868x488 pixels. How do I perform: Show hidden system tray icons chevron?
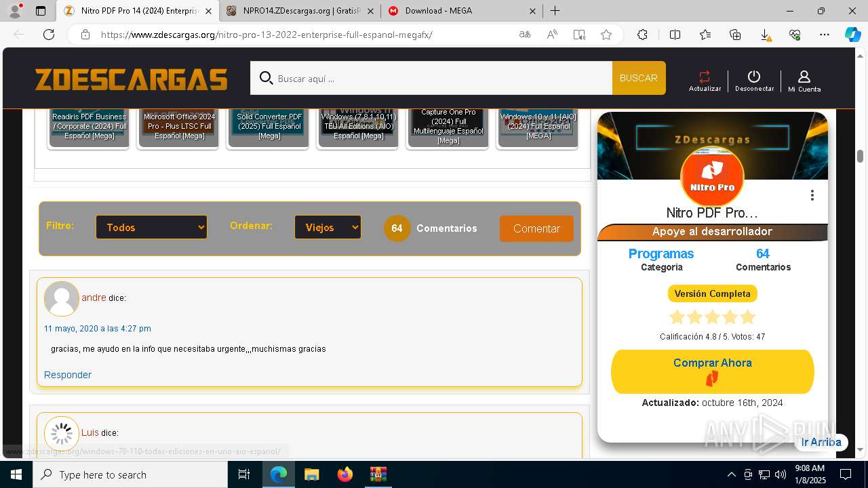tap(731, 474)
